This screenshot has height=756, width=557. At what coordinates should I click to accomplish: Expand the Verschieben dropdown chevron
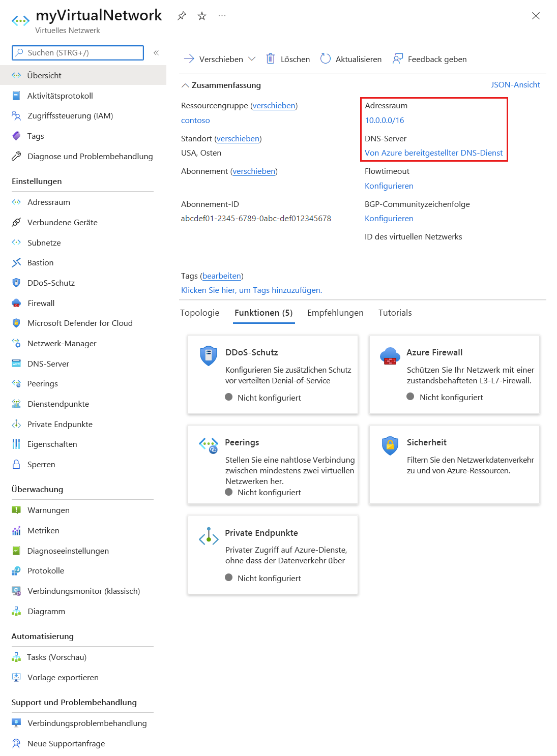point(252,59)
